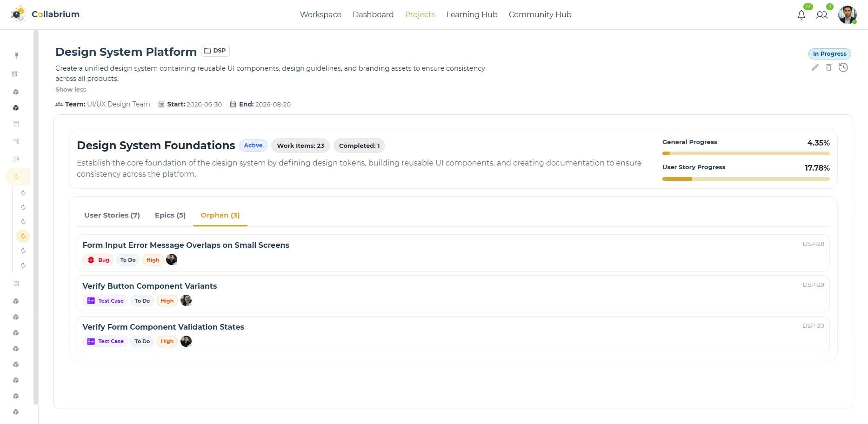The image size is (868, 424).
Task: Click the End: 2026-08-20 date
Action: (260, 104)
